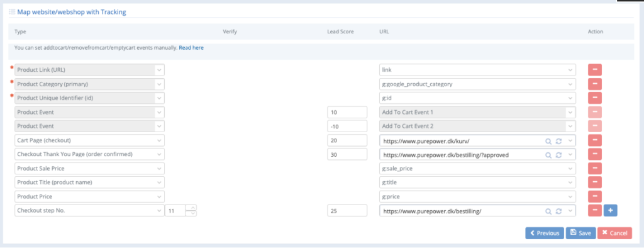The width and height of the screenshot is (644, 248).
Task: Remove the Product Category (primary) row
Action: 595,84
